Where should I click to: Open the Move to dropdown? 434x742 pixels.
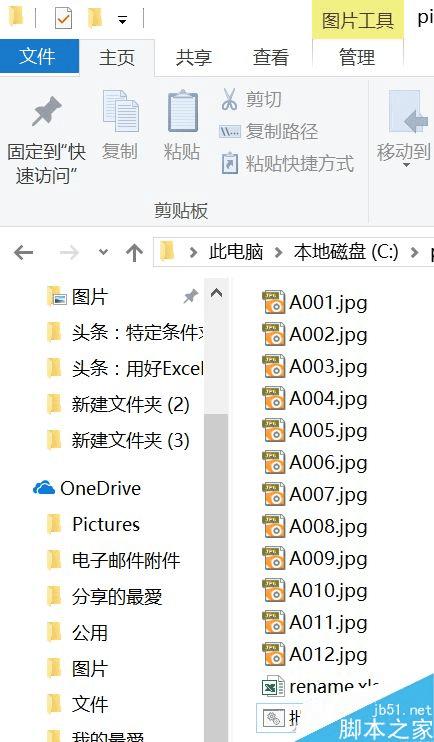point(404,130)
